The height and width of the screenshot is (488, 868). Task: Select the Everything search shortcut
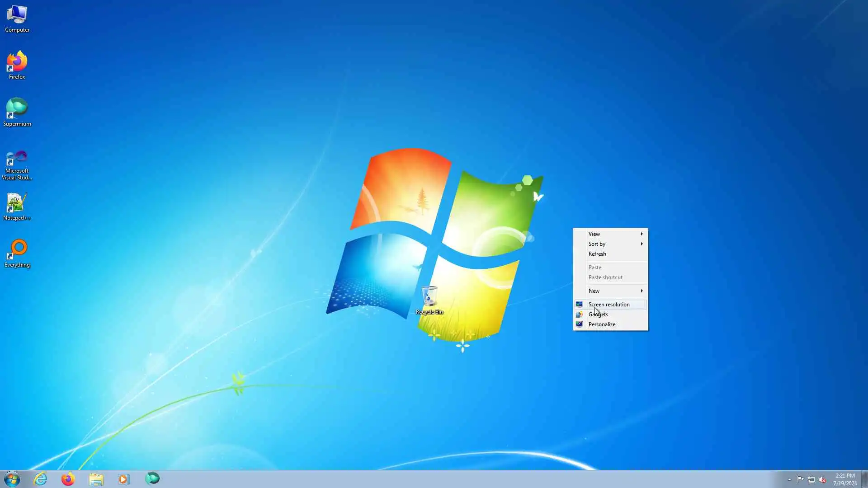click(17, 253)
